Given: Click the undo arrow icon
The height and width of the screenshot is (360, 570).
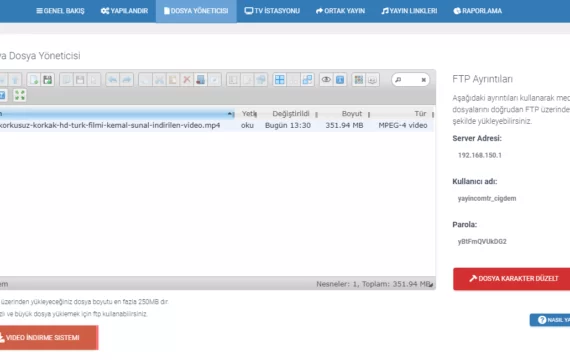Looking at the screenshot, I should [x=113, y=80].
